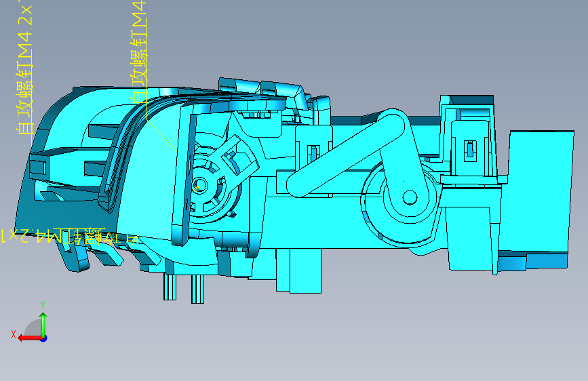Select the vertical annotation 自攻螺钉M4 with leader line
The width and height of the screenshot is (588, 381).
click(139, 51)
